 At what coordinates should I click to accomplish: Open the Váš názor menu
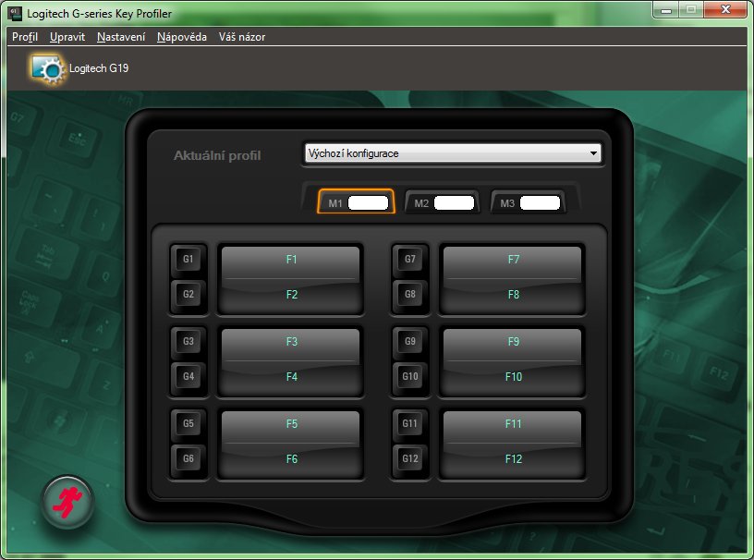pos(242,37)
